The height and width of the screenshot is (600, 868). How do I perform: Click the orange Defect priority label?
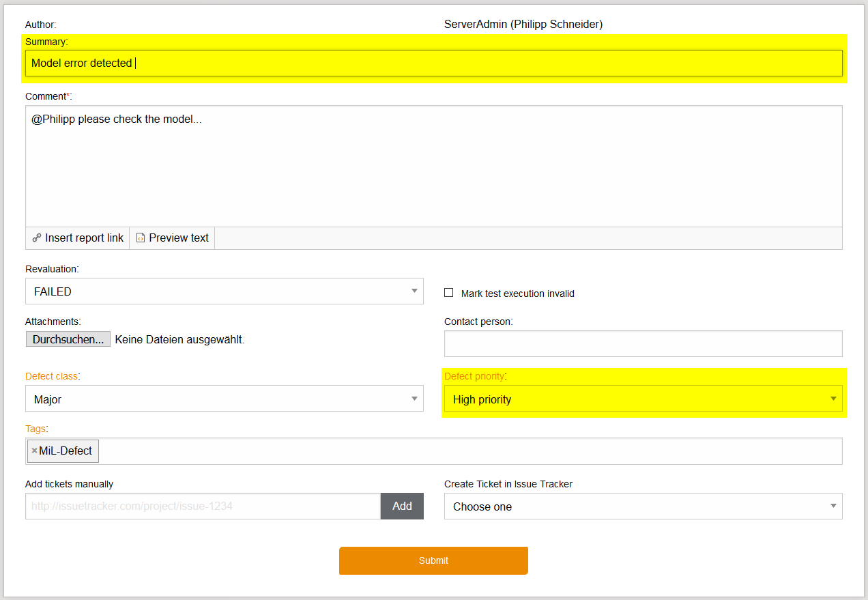coord(474,376)
